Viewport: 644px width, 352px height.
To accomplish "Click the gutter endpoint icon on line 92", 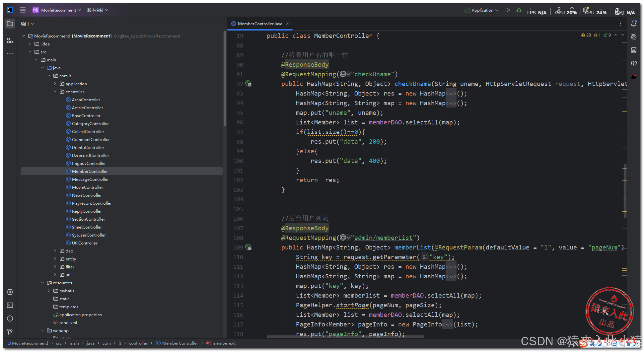I will pos(249,84).
